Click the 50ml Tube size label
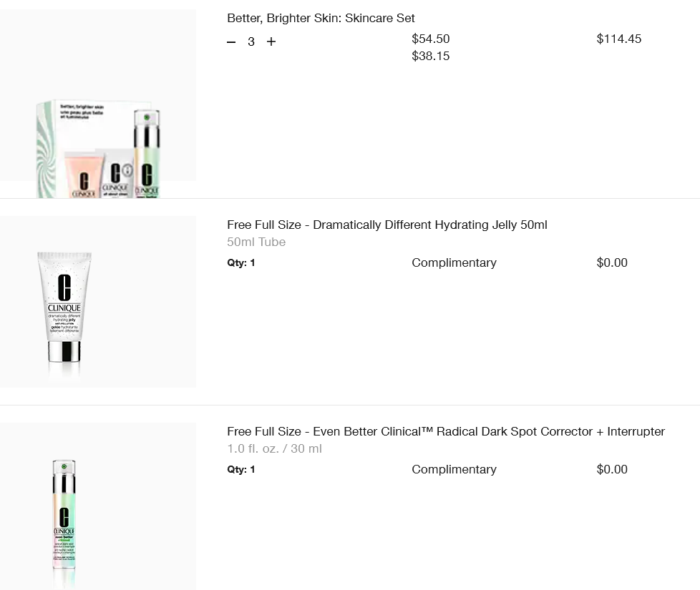Viewport: 700px width, 590px height. 256,242
